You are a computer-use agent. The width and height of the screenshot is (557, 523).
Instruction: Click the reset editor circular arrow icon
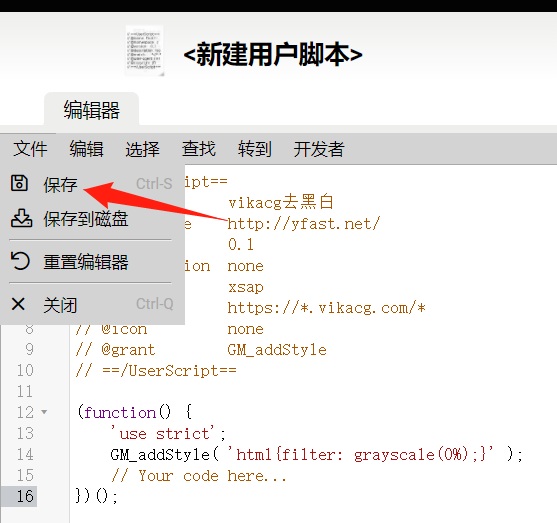(20, 261)
